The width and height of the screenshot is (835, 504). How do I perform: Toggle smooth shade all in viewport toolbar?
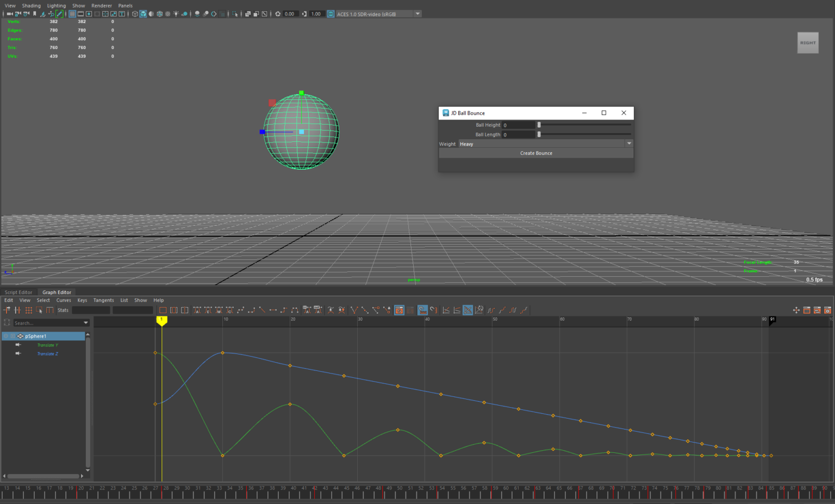click(143, 14)
